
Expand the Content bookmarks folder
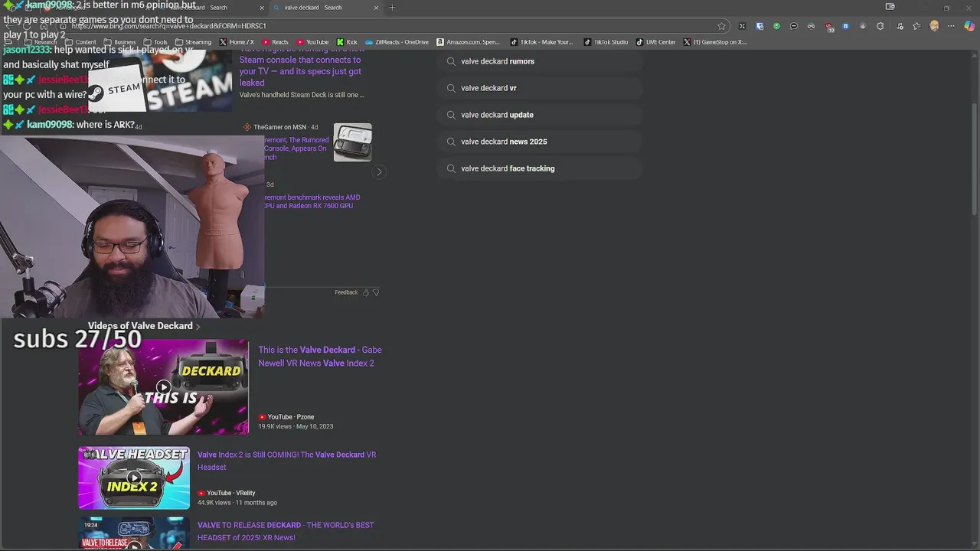(x=80, y=42)
